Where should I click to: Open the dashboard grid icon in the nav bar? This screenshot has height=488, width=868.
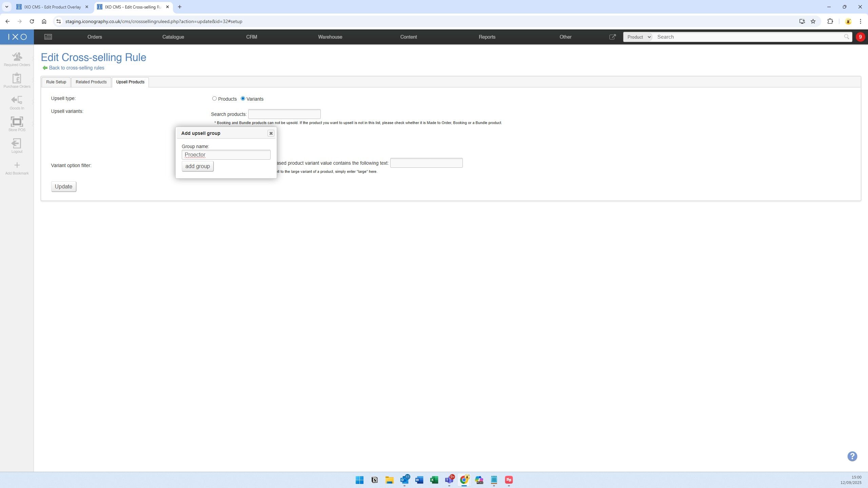tap(48, 37)
